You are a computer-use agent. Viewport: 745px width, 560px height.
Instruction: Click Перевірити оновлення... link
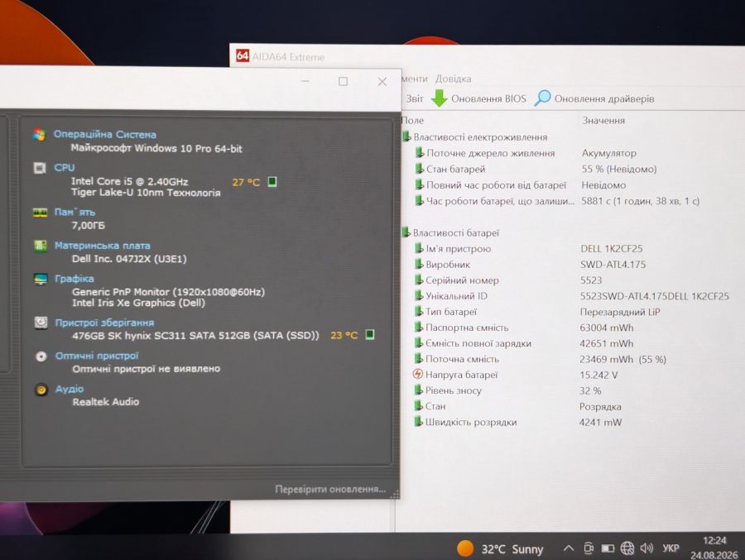tap(330, 489)
